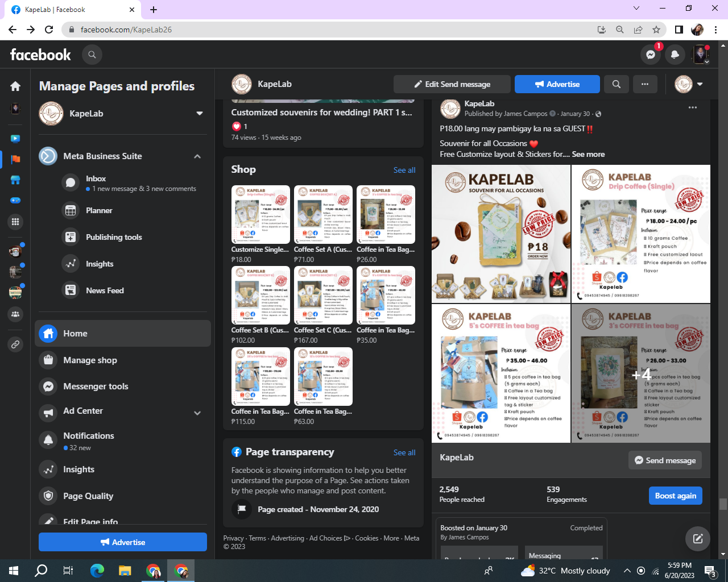Click the page vertical scrollbar thumb
The width and height of the screenshot is (728, 582).
[x=723, y=504]
